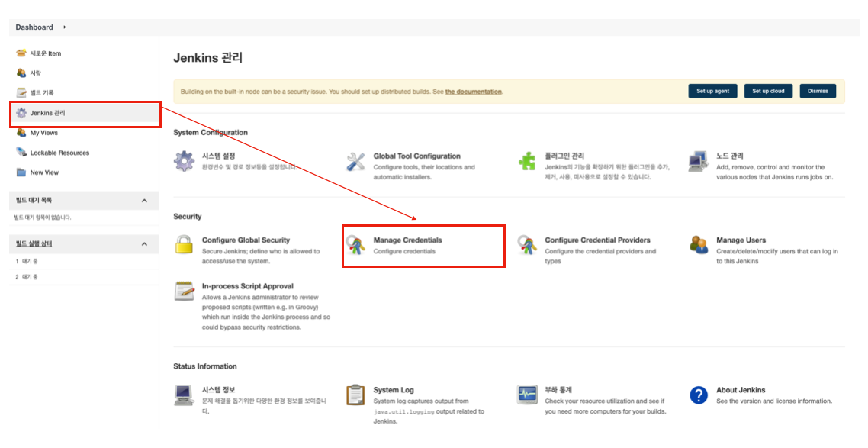Open the Dashboard breadcrumb dropdown arrow

click(64, 27)
